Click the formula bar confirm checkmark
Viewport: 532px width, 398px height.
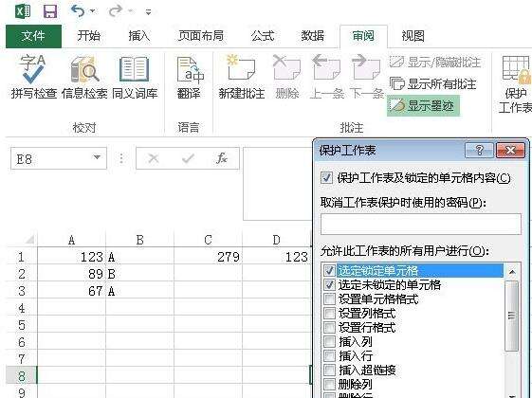[x=188, y=158]
